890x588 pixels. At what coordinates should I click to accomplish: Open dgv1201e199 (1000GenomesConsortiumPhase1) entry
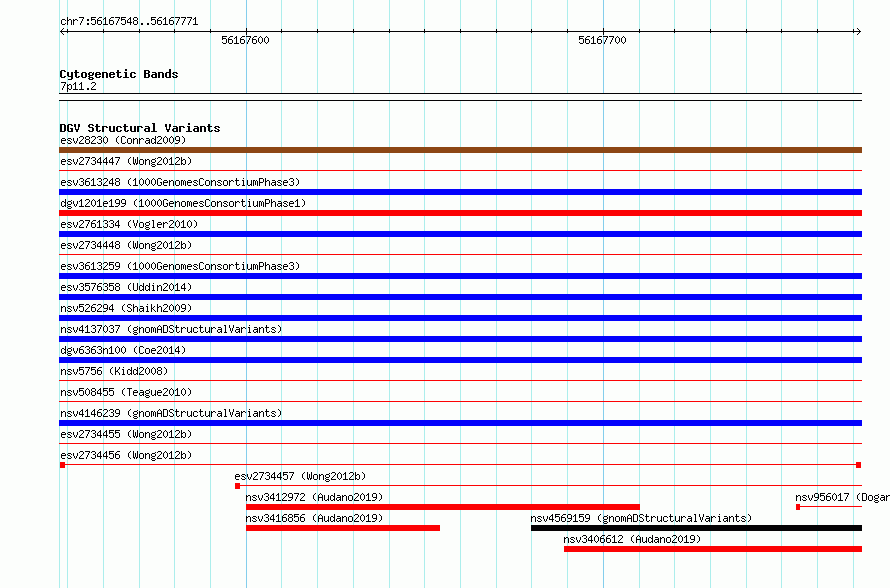[x=183, y=203]
